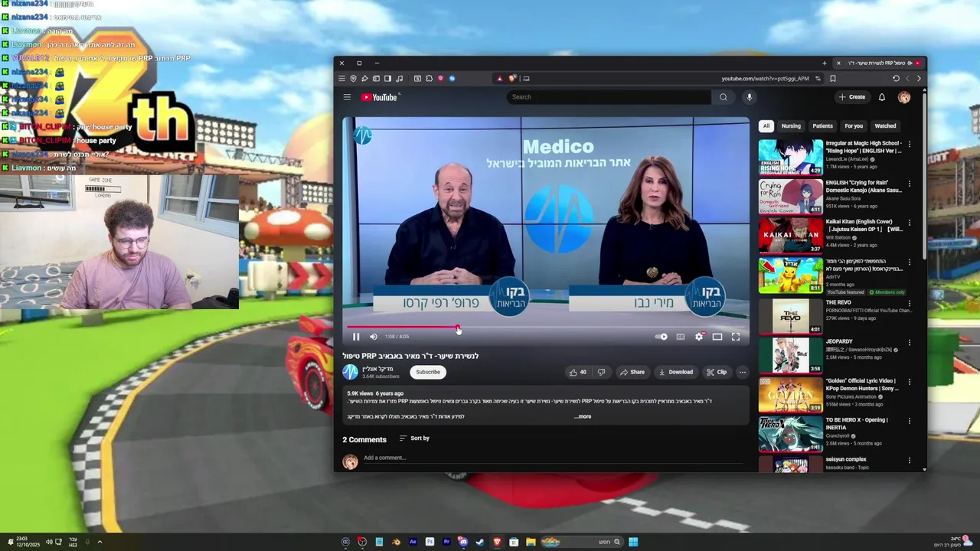Switch to theater mode

coord(717,337)
